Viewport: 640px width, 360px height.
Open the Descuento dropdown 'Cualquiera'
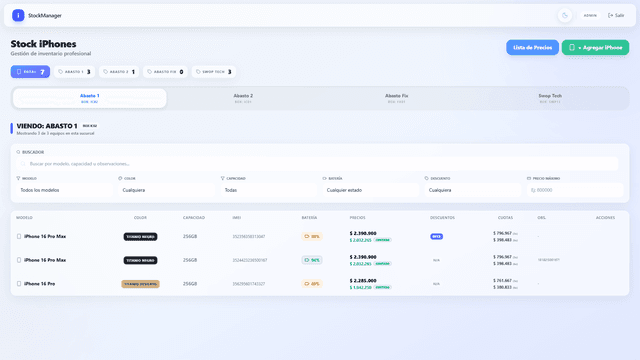point(473,190)
